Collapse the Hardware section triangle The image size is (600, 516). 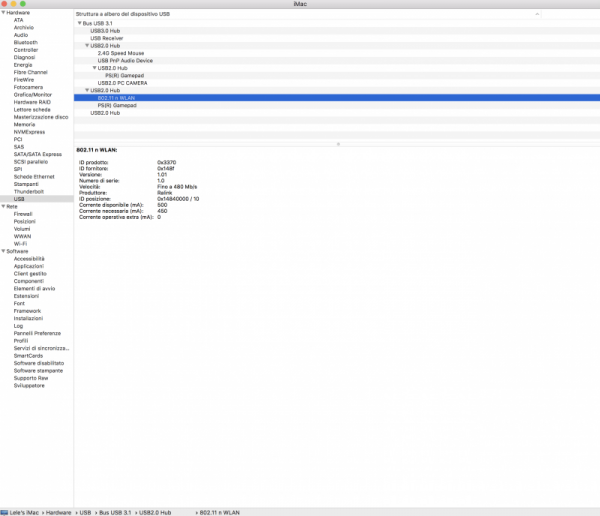click(3, 13)
